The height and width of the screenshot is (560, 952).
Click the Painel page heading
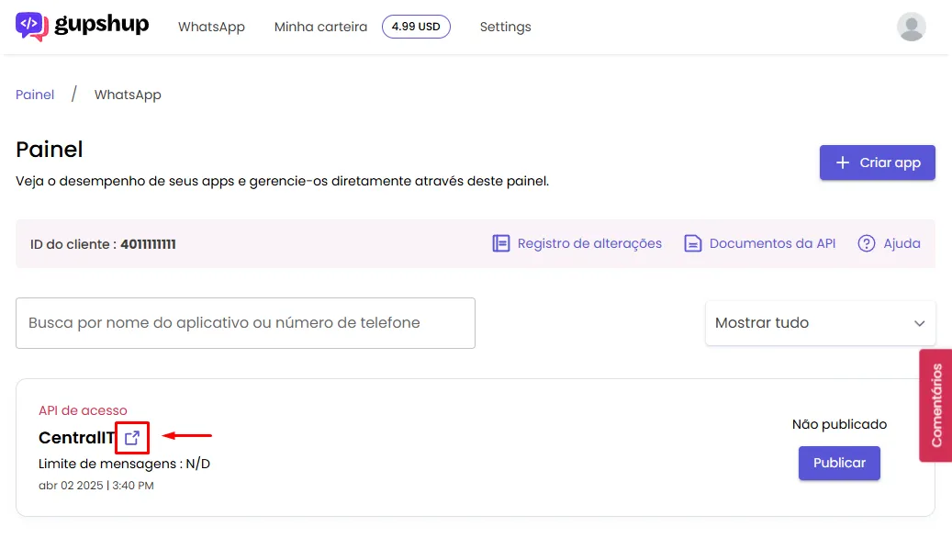tap(50, 150)
